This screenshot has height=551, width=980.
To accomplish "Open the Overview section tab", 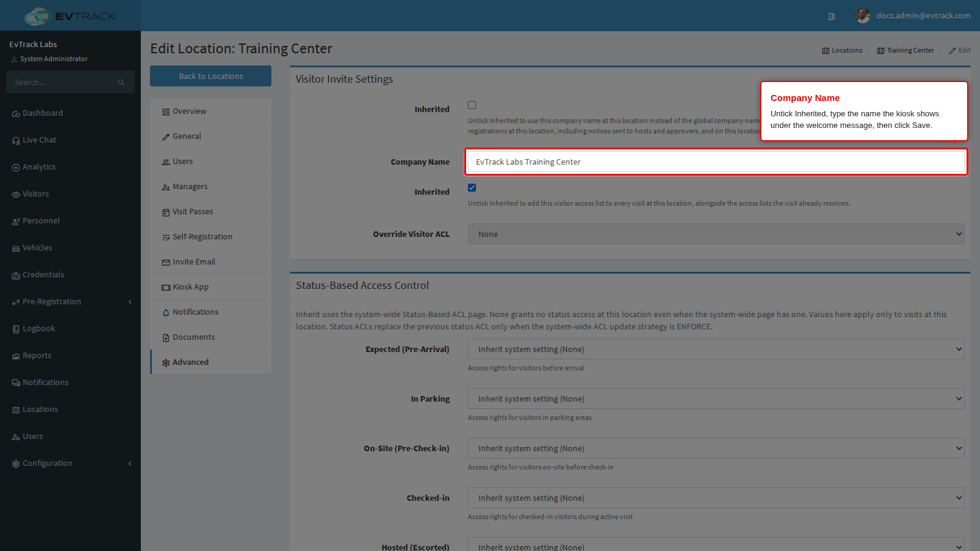I will coord(211,111).
